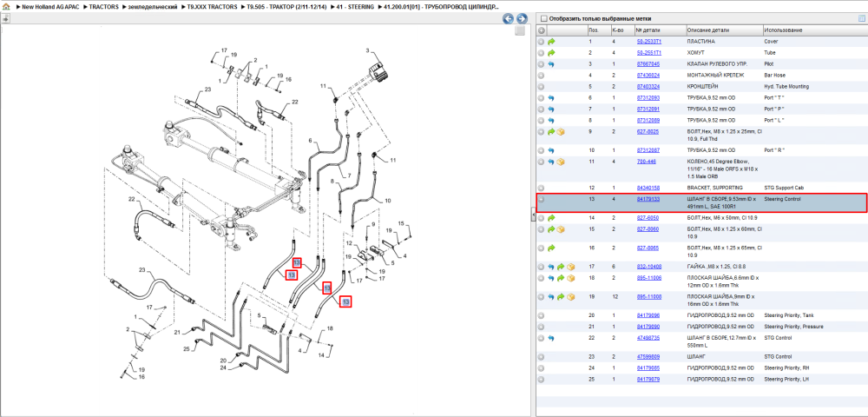Click green arrow icon for part 627-8025

click(551, 132)
